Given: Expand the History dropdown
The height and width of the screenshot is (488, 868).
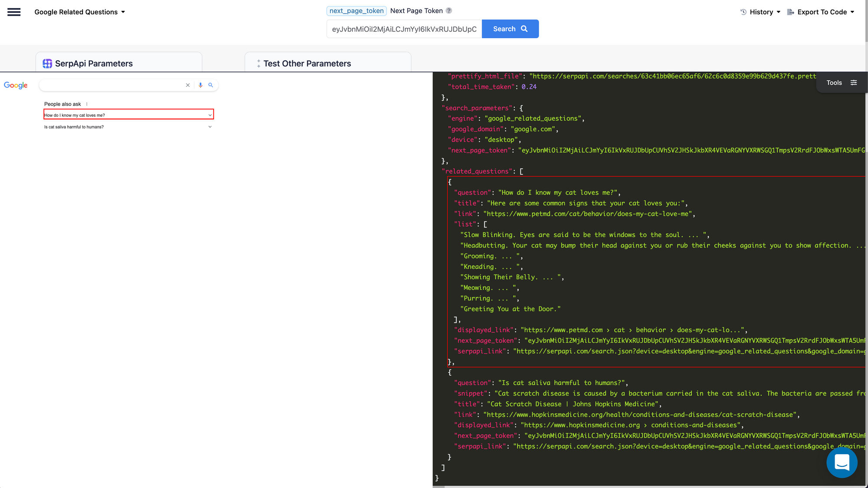Looking at the screenshot, I should [760, 12].
